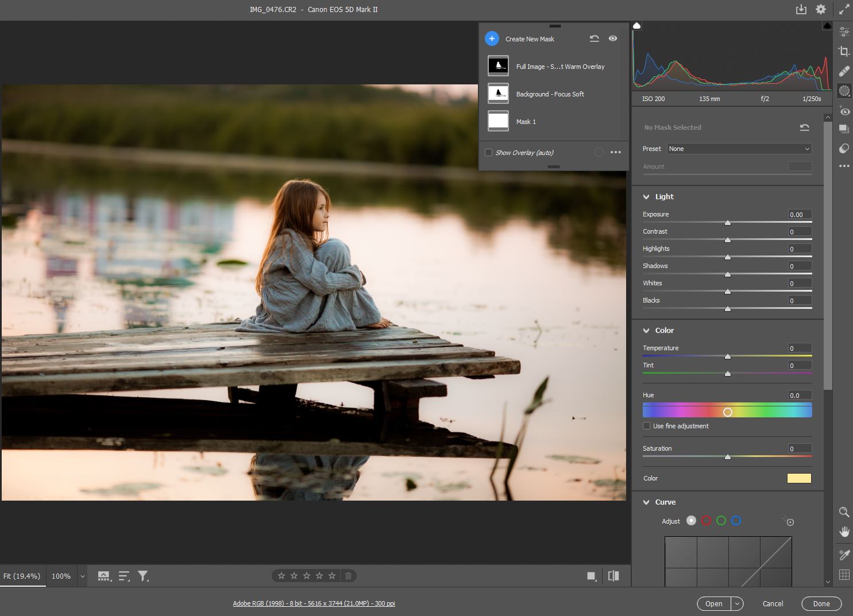Open the Adobe RGB workflow options link
The width and height of the screenshot is (853, 616).
tap(314, 603)
